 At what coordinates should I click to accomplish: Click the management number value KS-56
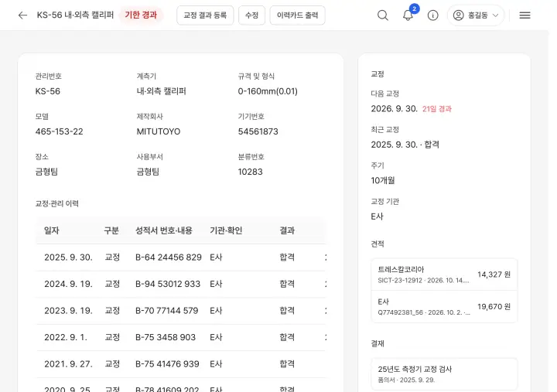[x=48, y=91]
